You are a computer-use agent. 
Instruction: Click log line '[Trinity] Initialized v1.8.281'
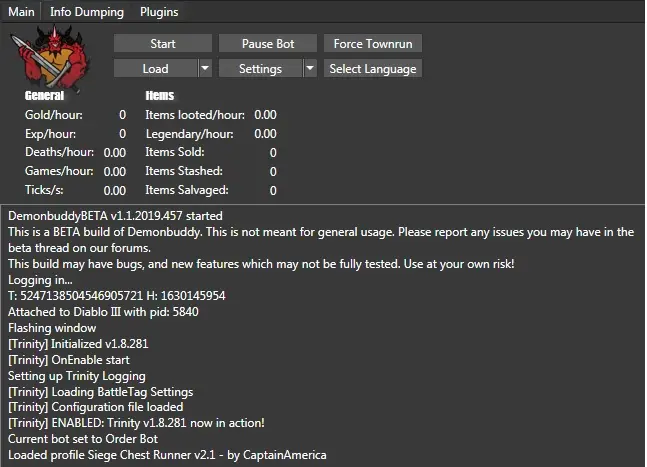pos(78,344)
